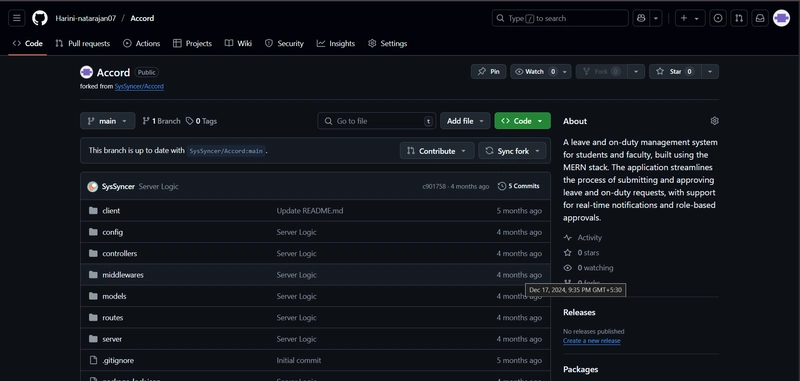Go to the GitHub homepage logo
The width and height of the screenshot is (800, 381).
40,18
